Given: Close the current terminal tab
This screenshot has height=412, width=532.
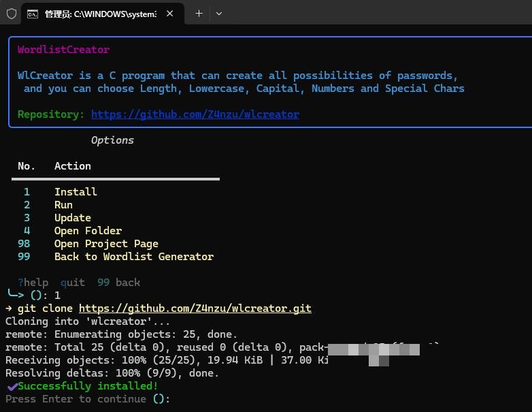Looking at the screenshot, I should point(170,14).
